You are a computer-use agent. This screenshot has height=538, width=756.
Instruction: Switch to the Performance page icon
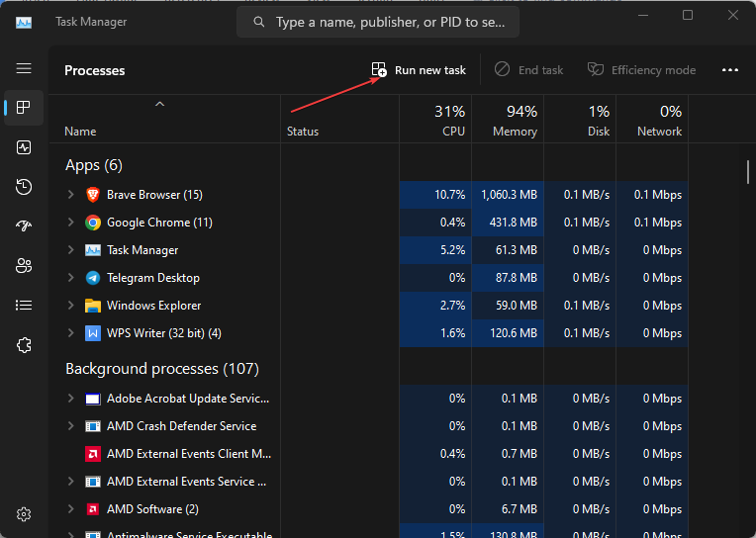pos(24,147)
